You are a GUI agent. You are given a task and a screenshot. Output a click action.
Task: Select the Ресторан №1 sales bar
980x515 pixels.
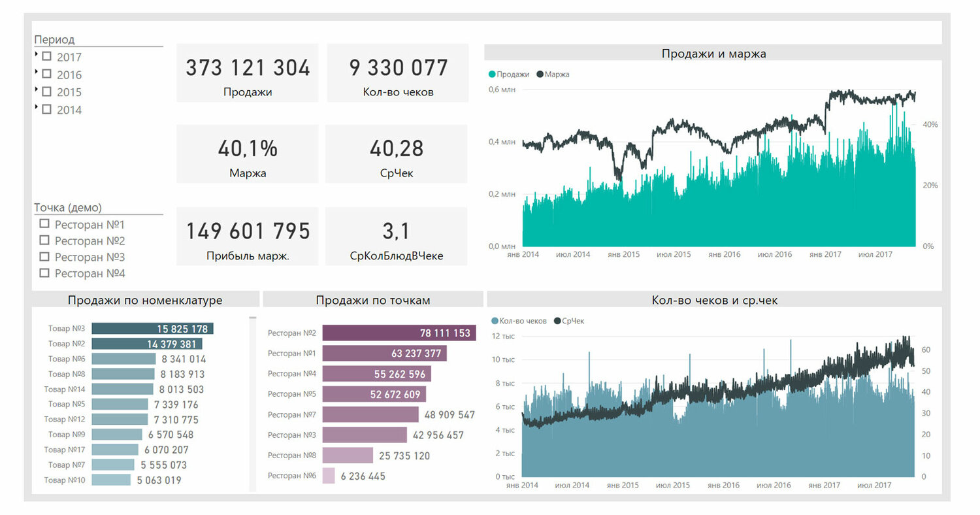tap(385, 354)
